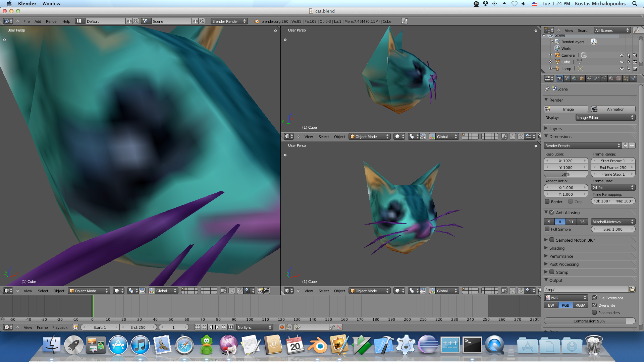
Task: Expand the Cube tree node in outliner
Action: pos(550,62)
